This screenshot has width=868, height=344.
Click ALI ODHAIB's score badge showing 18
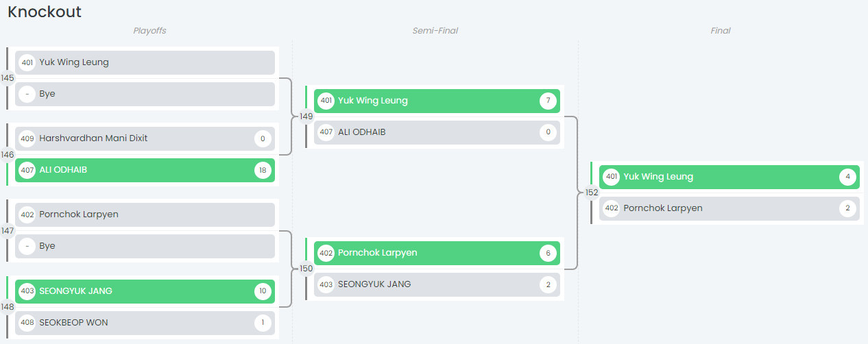[x=263, y=171]
